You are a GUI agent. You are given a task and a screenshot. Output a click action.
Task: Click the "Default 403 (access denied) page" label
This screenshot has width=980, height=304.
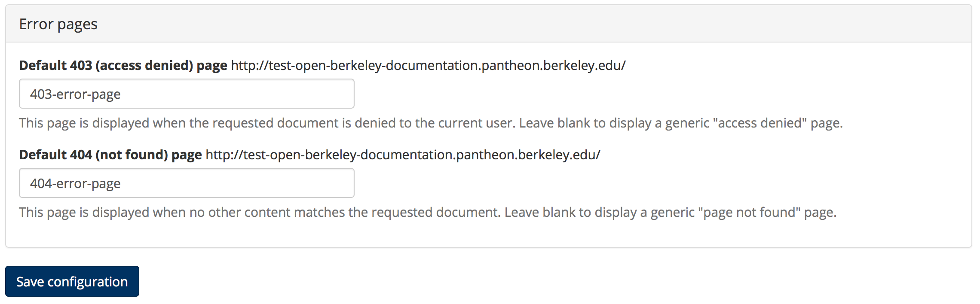[x=123, y=65]
